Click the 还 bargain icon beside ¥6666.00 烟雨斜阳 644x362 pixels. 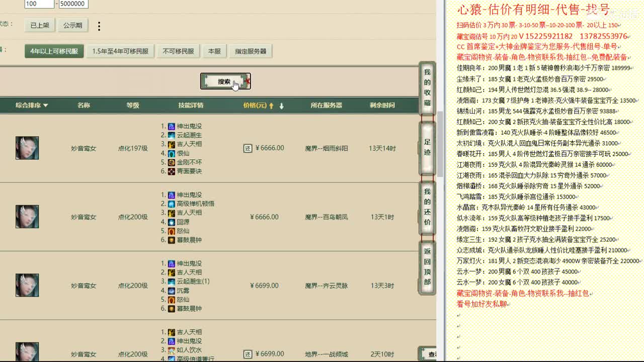point(248,148)
